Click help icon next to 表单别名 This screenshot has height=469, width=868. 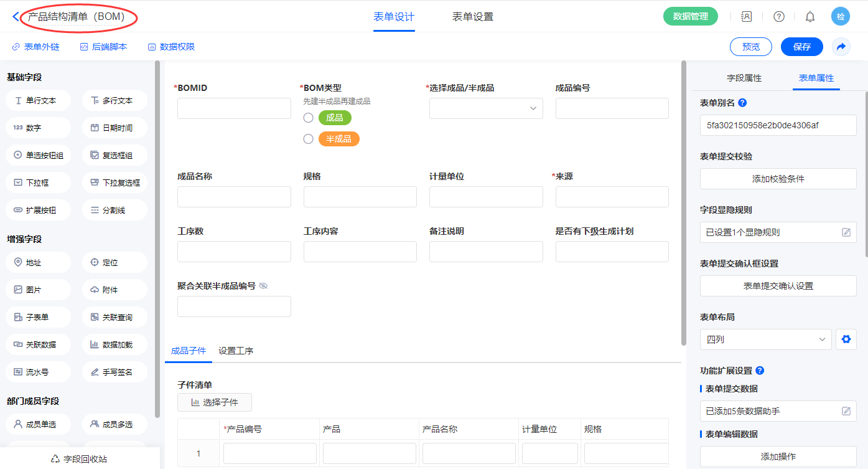[742, 103]
